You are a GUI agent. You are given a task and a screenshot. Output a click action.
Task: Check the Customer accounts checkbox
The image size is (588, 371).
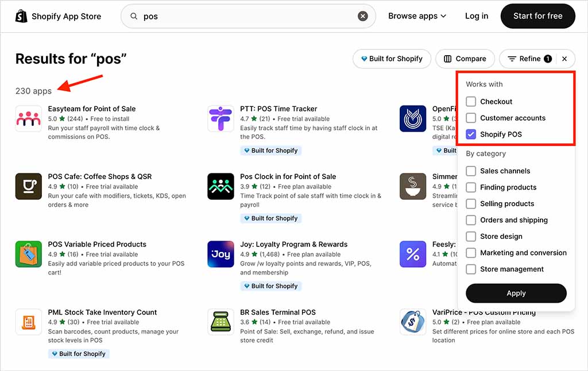471,118
